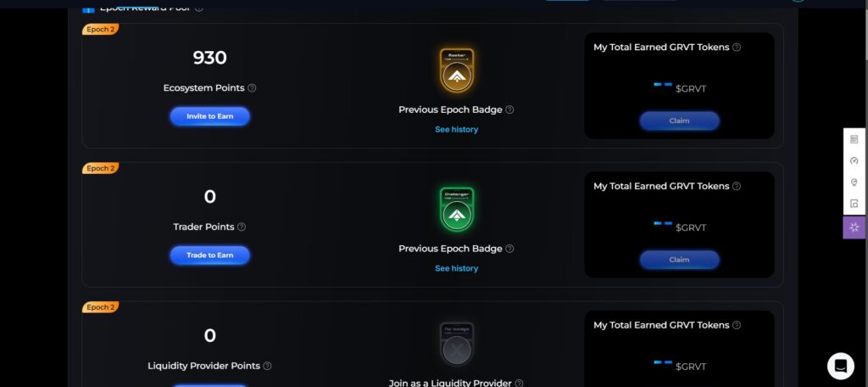The width and height of the screenshot is (868, 387).
Task: Click the location pin icon in sidebar
Action: click(x=854, y=182)
